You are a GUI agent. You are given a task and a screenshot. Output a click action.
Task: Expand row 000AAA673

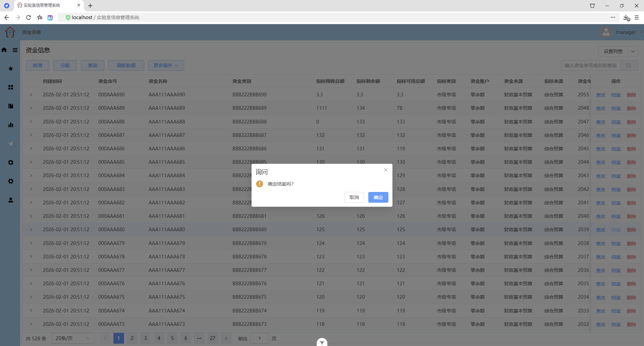pyautogui.click(x=31, y=324)
